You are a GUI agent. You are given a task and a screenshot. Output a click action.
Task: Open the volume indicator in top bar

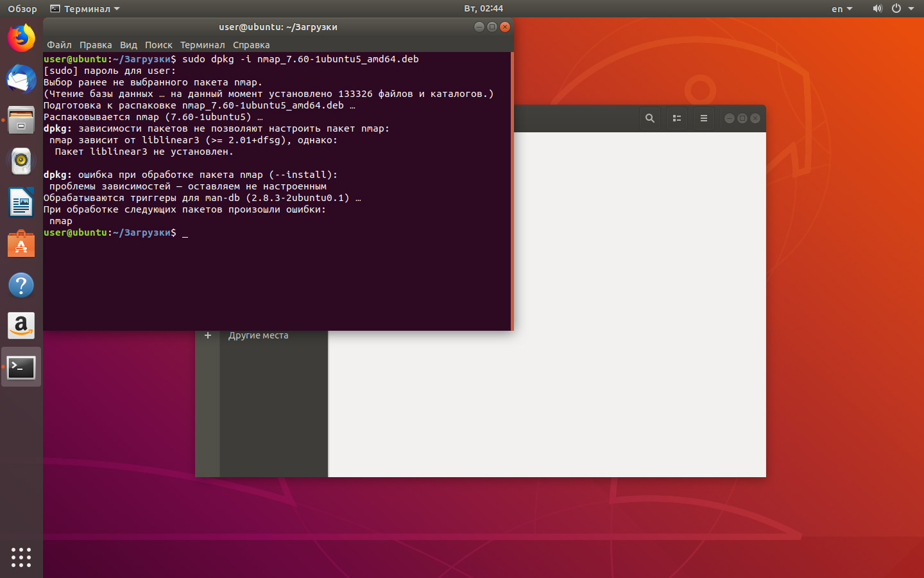click(x=878, y=8)
